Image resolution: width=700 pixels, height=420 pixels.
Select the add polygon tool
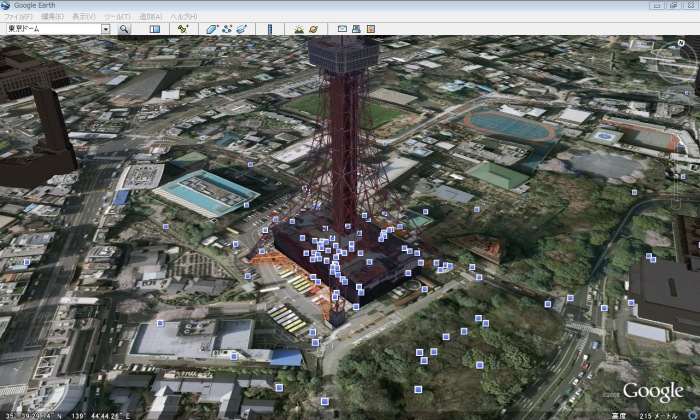[212, 29]
